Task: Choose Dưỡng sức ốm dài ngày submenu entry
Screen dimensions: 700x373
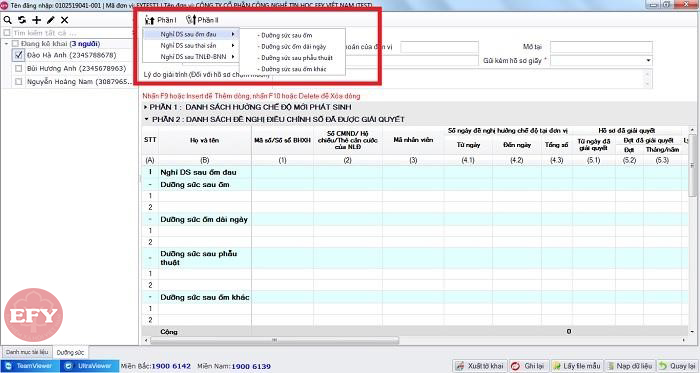Action: (x=292, y=46)
